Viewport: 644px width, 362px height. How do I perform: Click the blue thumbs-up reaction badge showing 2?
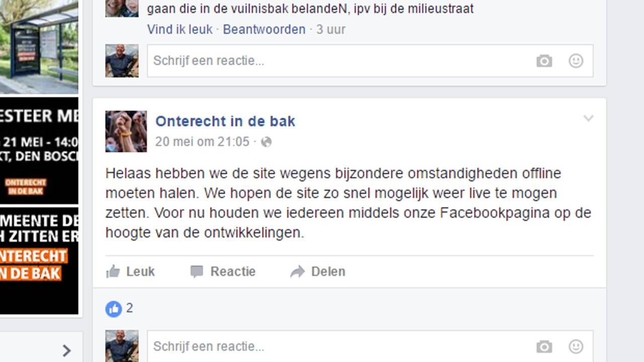pyautogui.click(x=114, y=308)
